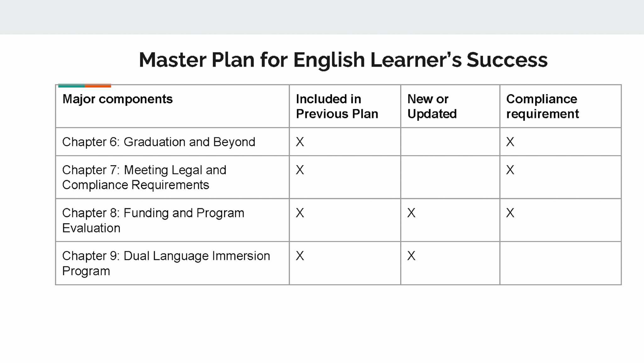This screenshot has width=644, height=363.
Task: Select the "Compliance requirement" column header
Action: point(542,106)
